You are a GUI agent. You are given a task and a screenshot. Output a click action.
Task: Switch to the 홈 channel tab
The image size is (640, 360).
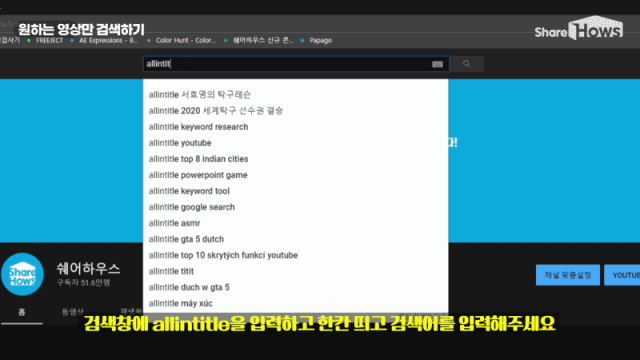click(22, 312)
